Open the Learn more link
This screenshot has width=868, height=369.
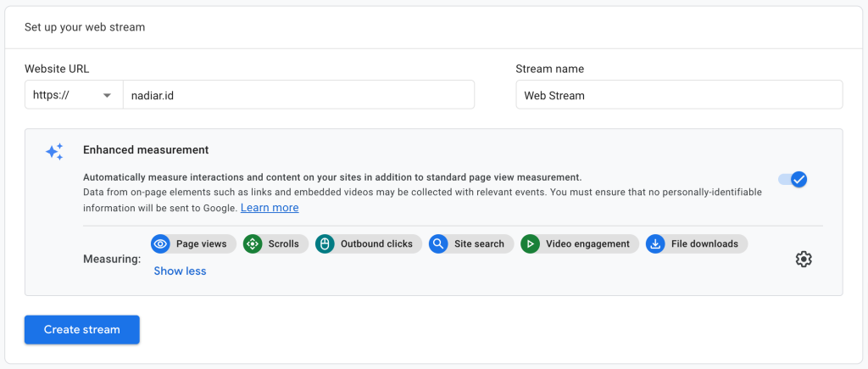270,208
